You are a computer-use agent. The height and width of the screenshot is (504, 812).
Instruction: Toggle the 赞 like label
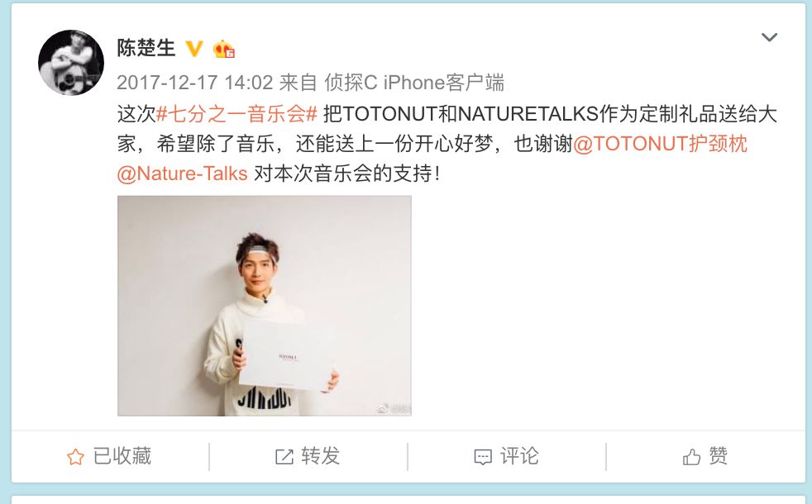click(719, 456)
